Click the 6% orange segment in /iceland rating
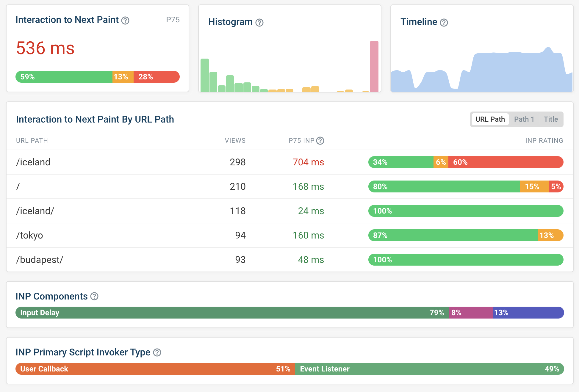The height and width of the screenshot is (392, 579). coord(441,162)
